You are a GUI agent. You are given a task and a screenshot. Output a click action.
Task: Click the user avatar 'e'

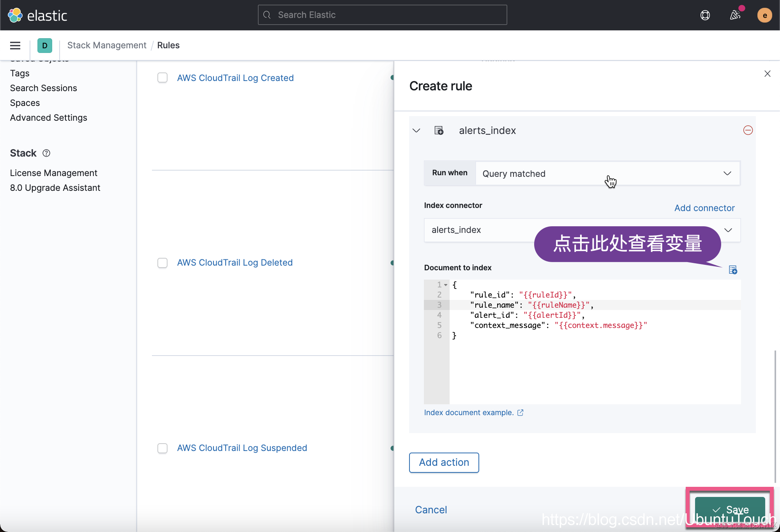click(764, 15)
